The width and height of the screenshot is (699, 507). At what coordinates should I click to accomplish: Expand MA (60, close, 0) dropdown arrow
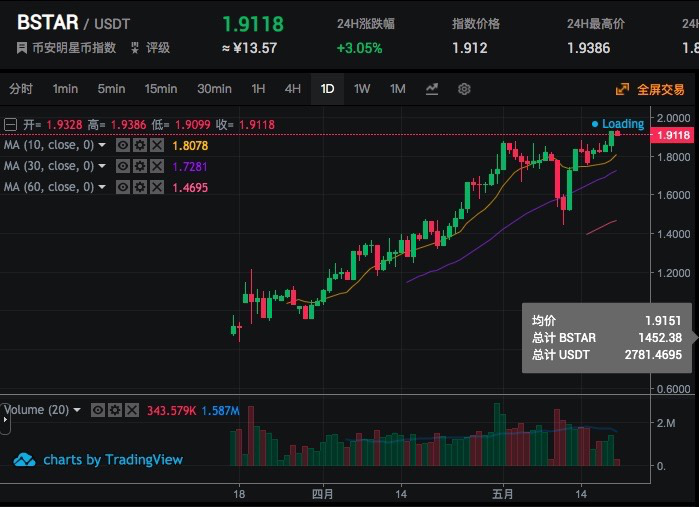click(x=102, y=187)
